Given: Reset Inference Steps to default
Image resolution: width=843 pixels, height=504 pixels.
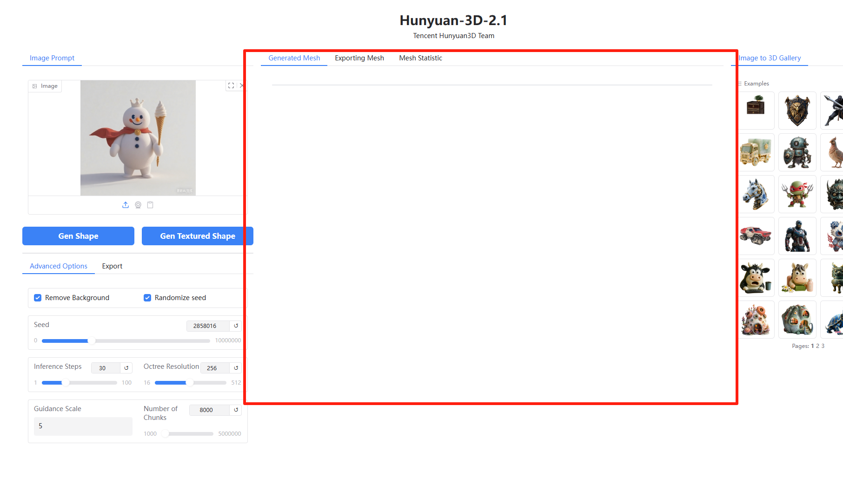Looking at the screenshot, I should point(126,368).
